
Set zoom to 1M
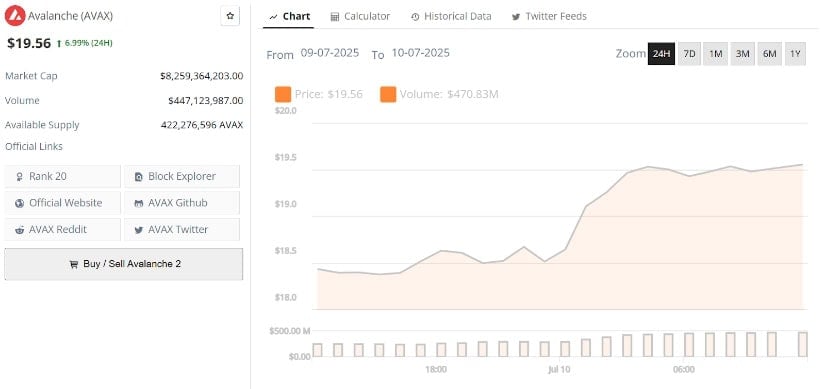[716, 54]
